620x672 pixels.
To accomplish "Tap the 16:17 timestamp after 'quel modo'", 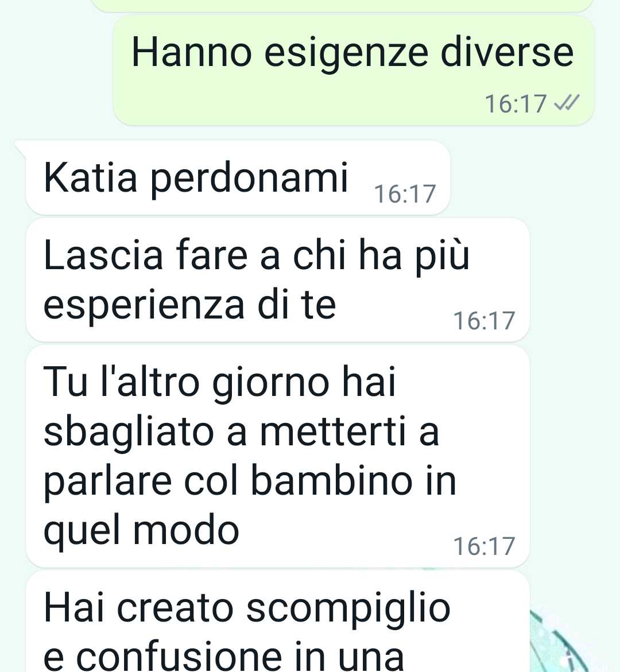I will [x=483, y=546].
